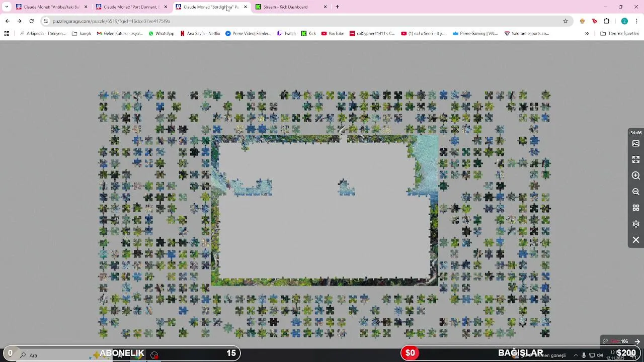
Task: Expand hidden bookmarks with the chevron
Action: pyautogui.click(x=587, y=34)
